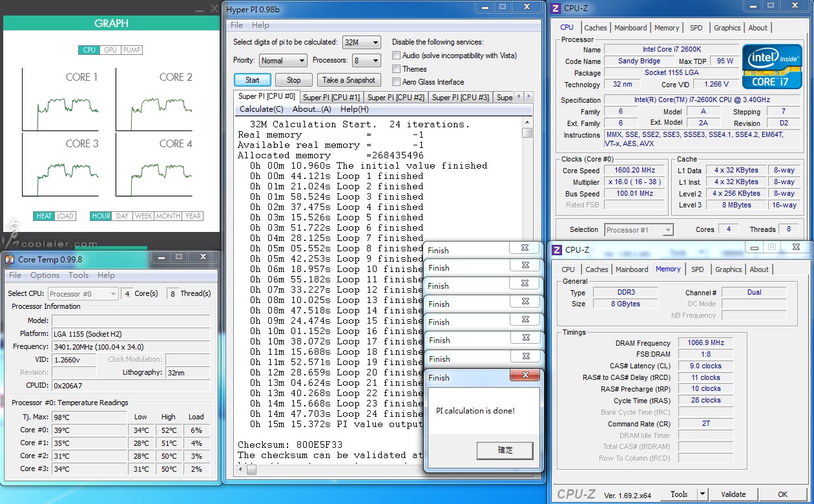
Task: Select MONTH time range in graph
Action: coord(168,216)
